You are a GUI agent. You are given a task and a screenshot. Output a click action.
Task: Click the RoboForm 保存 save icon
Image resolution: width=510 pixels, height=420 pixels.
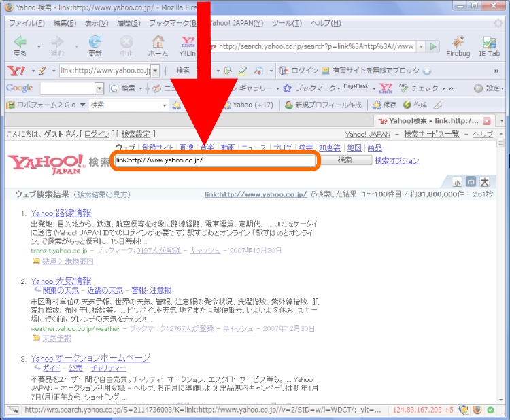[x=376, y=105]
